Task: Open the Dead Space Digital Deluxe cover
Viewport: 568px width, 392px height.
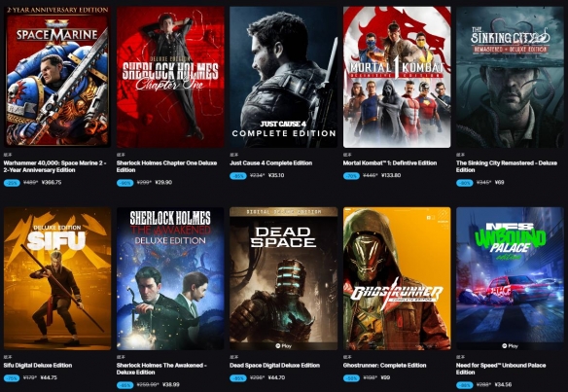Action: (283, 278)
